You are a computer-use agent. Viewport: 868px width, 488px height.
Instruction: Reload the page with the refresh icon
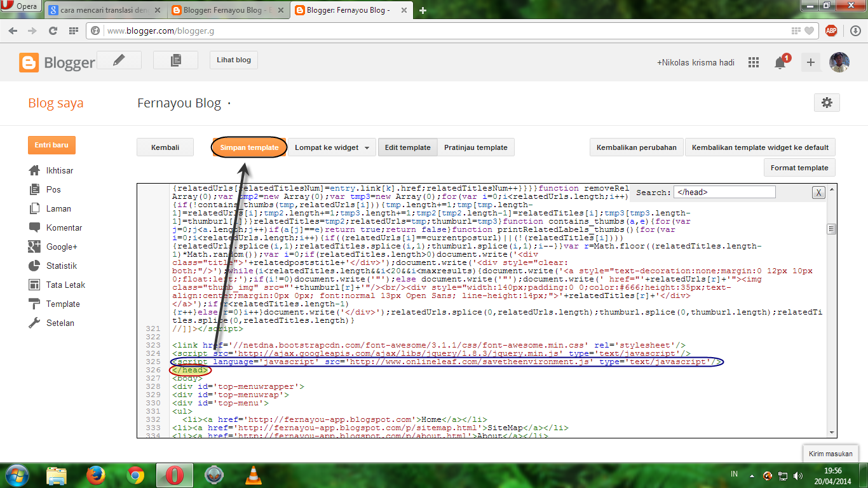(x=53, y=30)
